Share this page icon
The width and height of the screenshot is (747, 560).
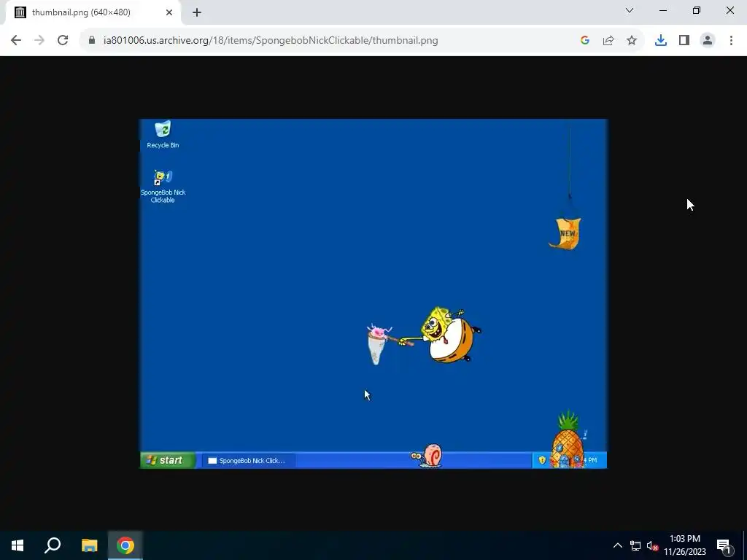coord(608,41)
